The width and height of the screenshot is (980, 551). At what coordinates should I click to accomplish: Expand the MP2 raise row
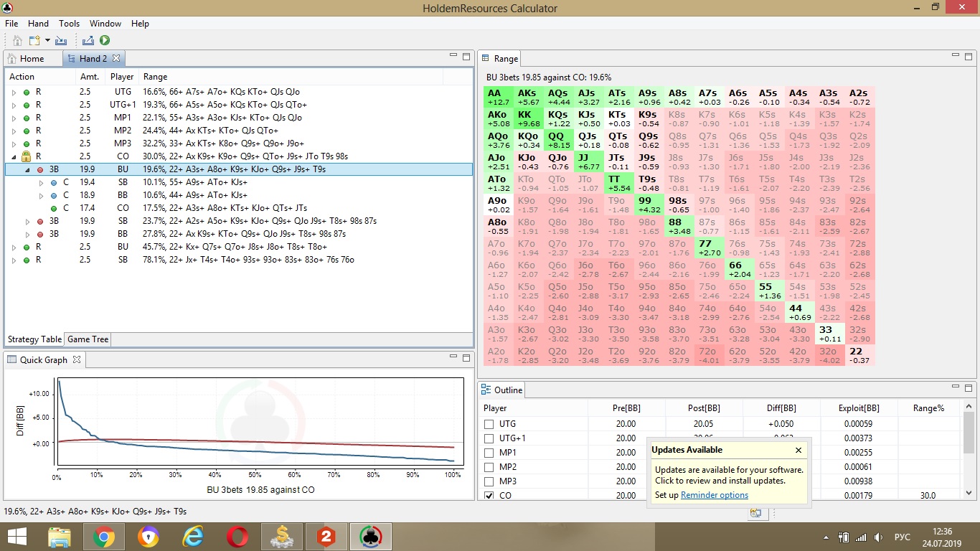[x=14, y=131]
